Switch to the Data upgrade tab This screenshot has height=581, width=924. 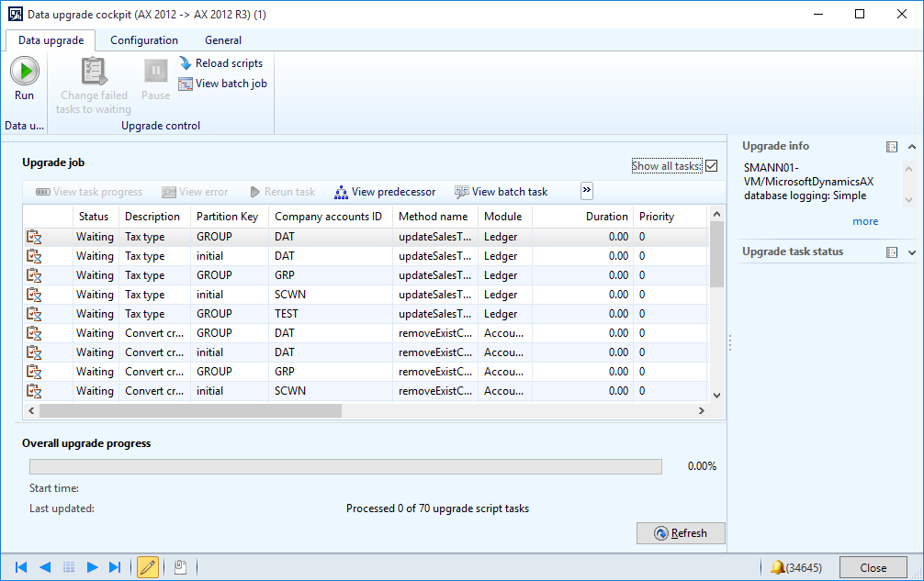point(51,40)
